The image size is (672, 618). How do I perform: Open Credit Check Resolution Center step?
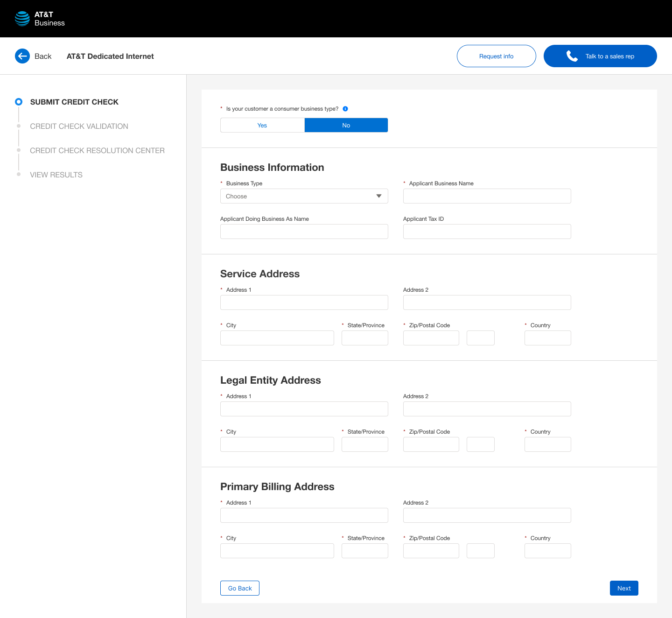97,150
